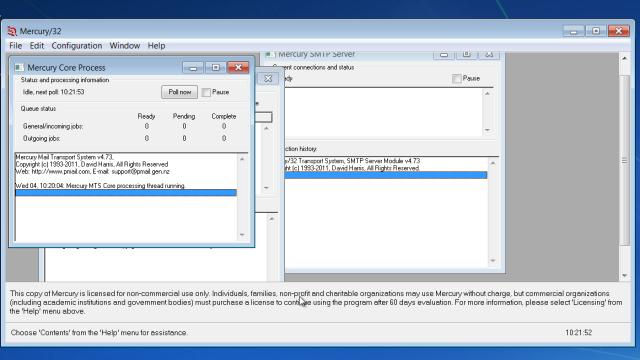Open the Edit menu

[x=36, y=46]
